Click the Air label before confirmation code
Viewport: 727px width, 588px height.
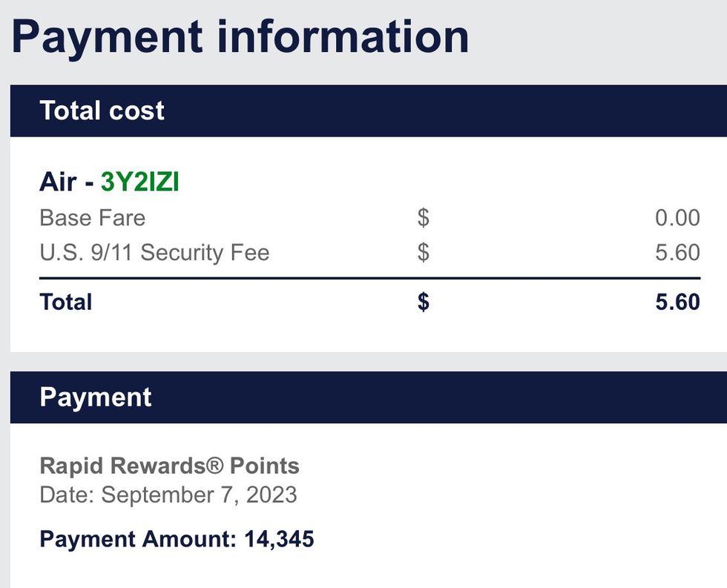point(59,182)
